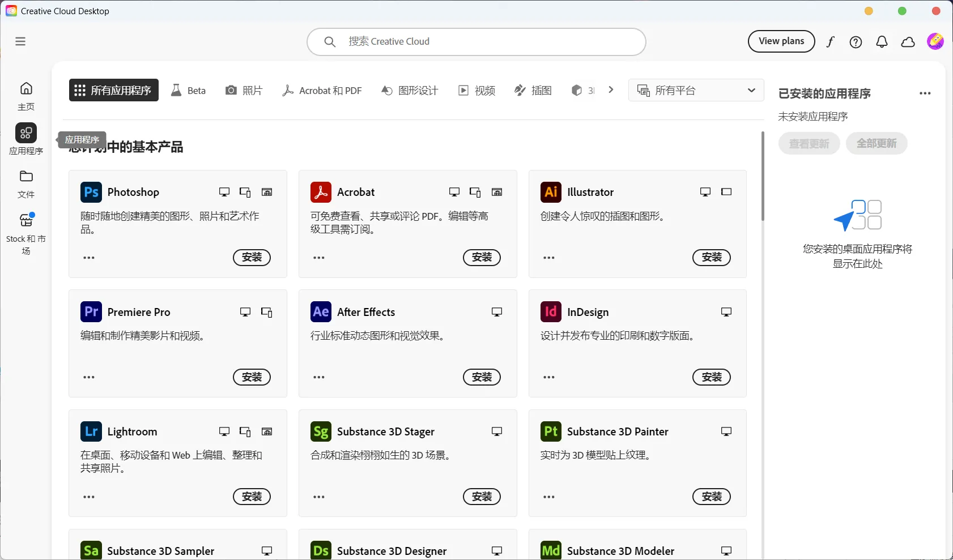
Task: Open Photoshop card more options ellipsis
Action: click(89, 258)
